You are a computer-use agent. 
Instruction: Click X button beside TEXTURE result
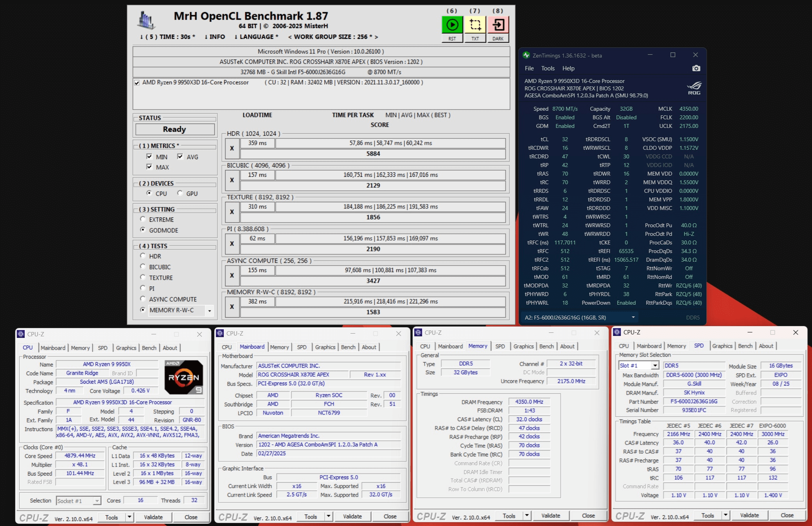click(x=232, y=212)
